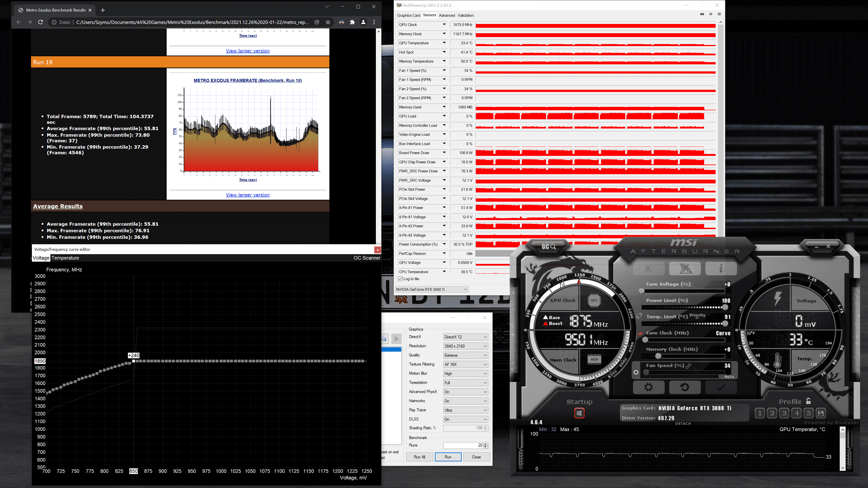The image size is (868, 488).
Task: Toggle power and temp limit link icon
Action: coord(639,316)
